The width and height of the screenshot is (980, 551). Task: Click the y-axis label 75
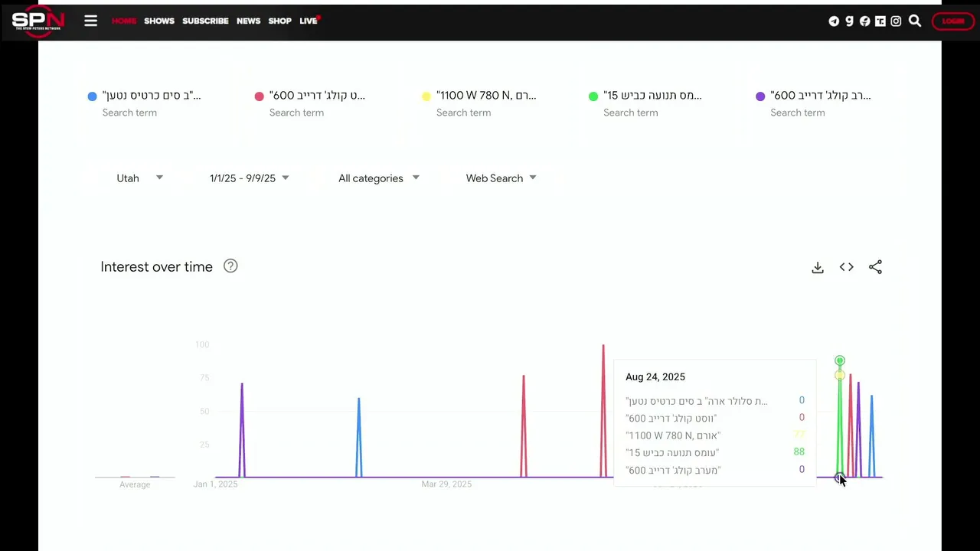click(204, 378)
